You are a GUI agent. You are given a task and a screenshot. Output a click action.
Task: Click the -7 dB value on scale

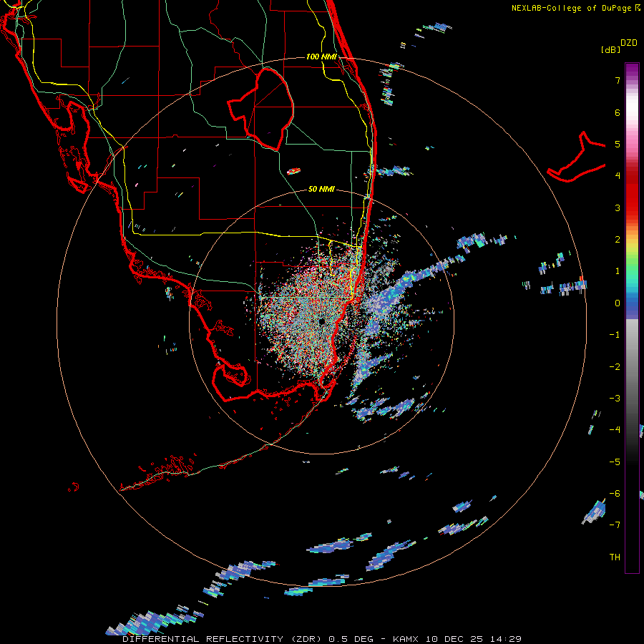click(x=615, y=525)
